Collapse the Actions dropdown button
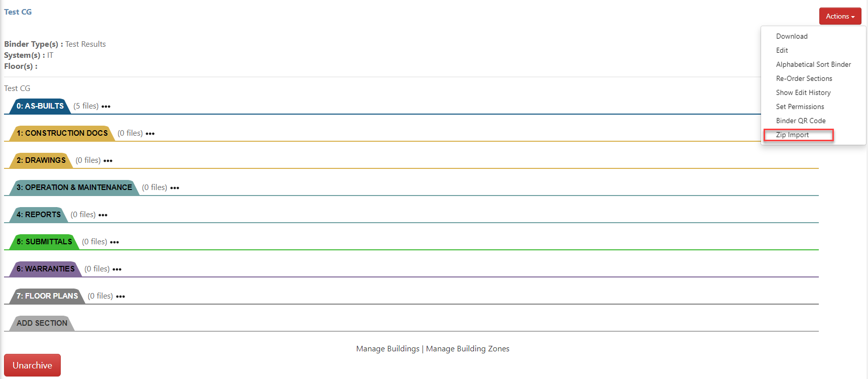 pyautogui.click(x=840, y=16)
